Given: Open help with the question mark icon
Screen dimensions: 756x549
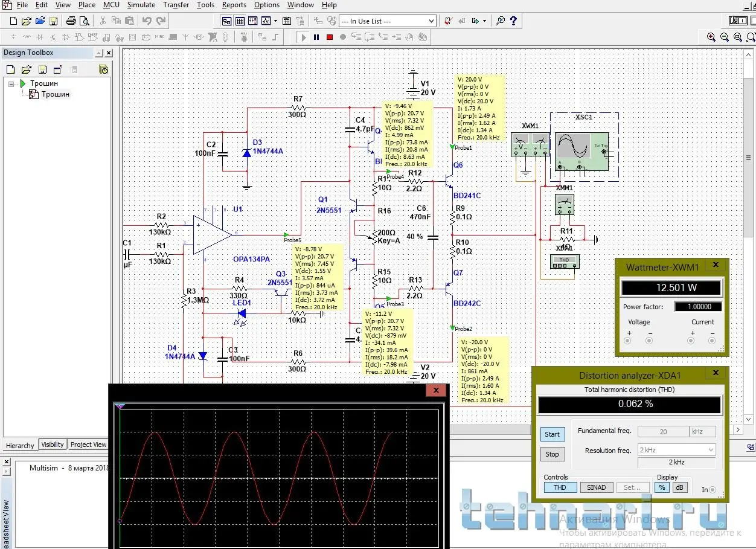Looking at the screenshot, I should (514, 21).
